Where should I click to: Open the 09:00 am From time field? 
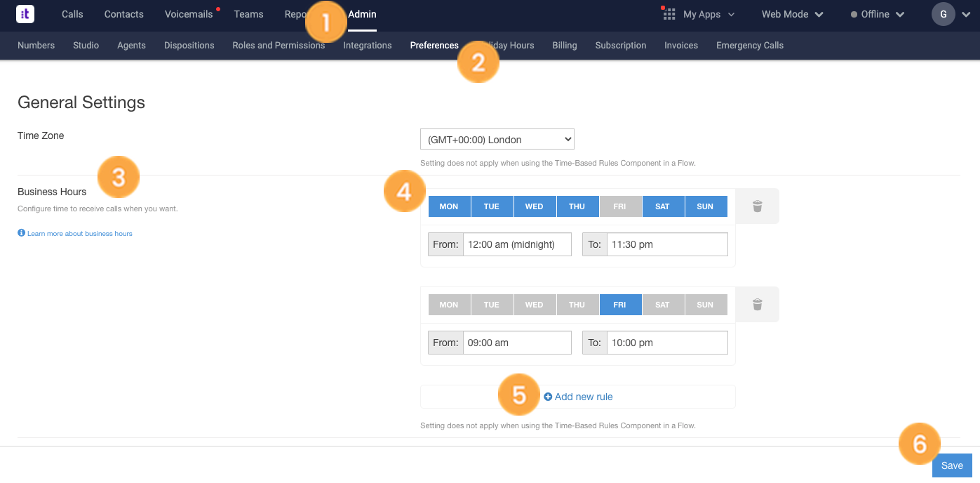517,343
